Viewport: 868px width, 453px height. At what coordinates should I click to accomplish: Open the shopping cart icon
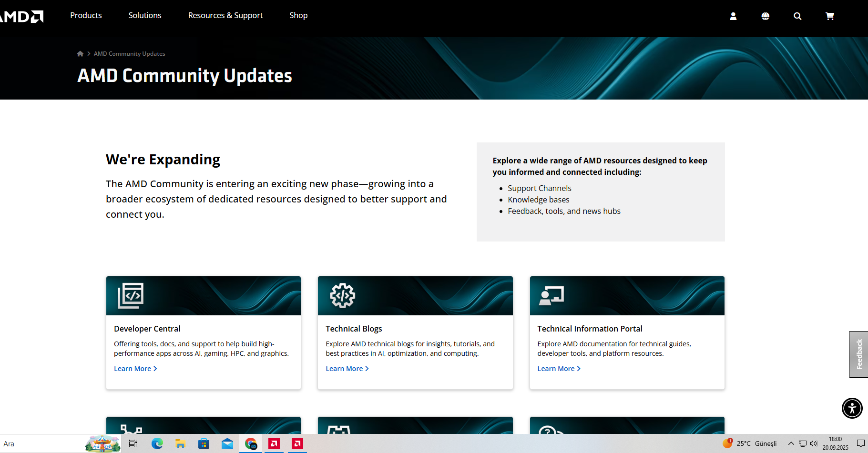pos(830,16)
